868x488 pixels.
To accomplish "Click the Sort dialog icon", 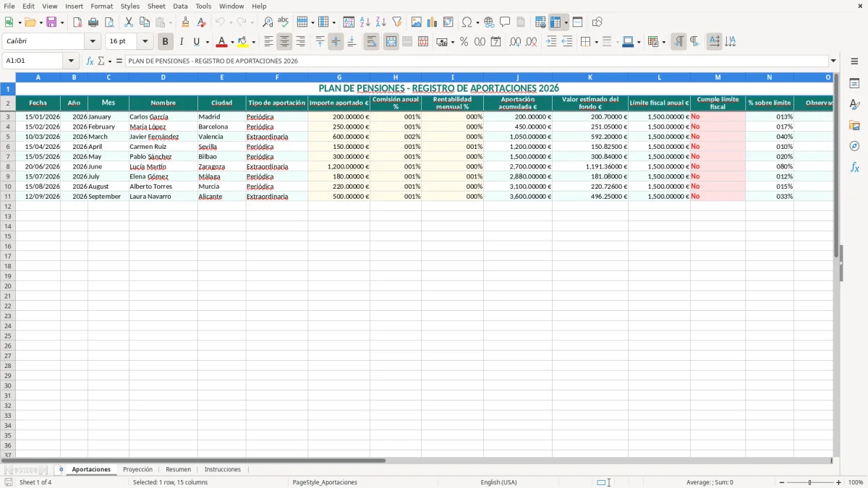I will 349,22.
